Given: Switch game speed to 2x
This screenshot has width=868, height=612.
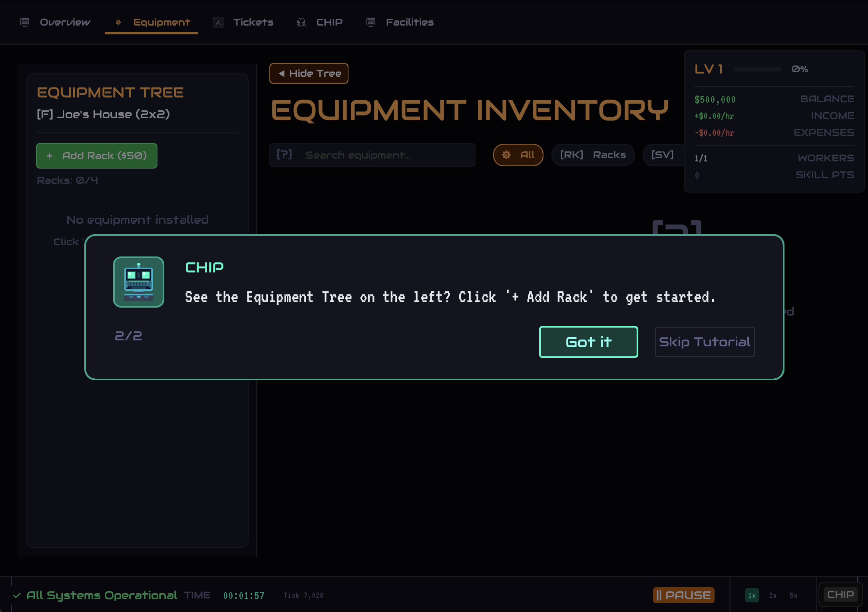Looking at the screenshot, I should (772, 596).
